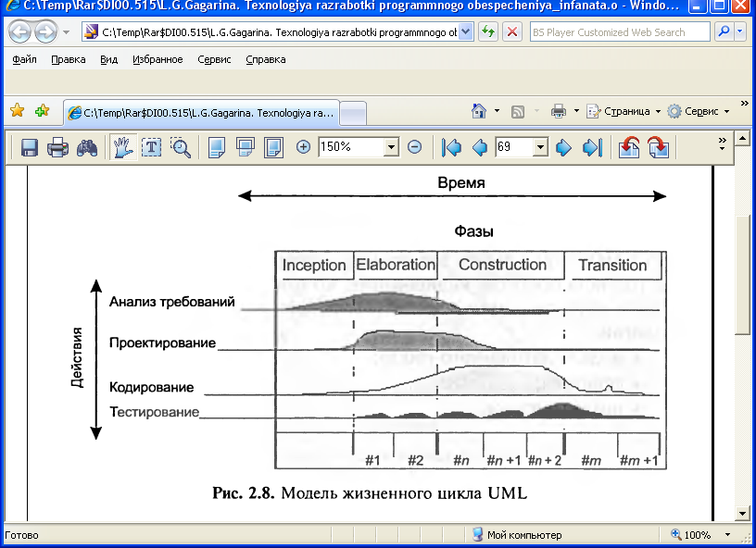The width and height of the screenshot is (756, 548).
Task: Open the Избранное menu
Action: pos(157,59)
